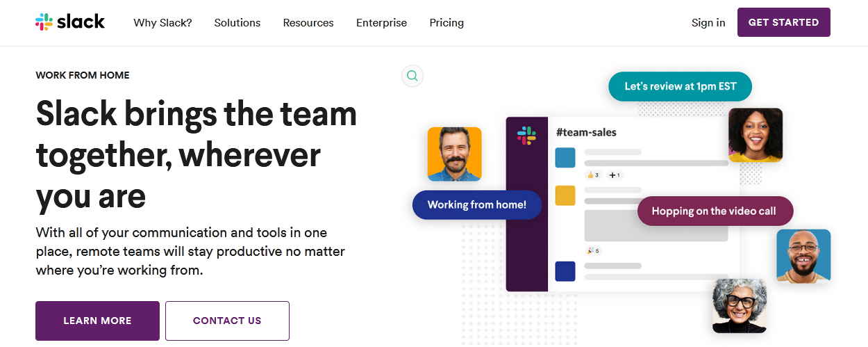Click the magnifying glass search icon
The width and height of the screenshot is (868, 347).
point(412,76)
